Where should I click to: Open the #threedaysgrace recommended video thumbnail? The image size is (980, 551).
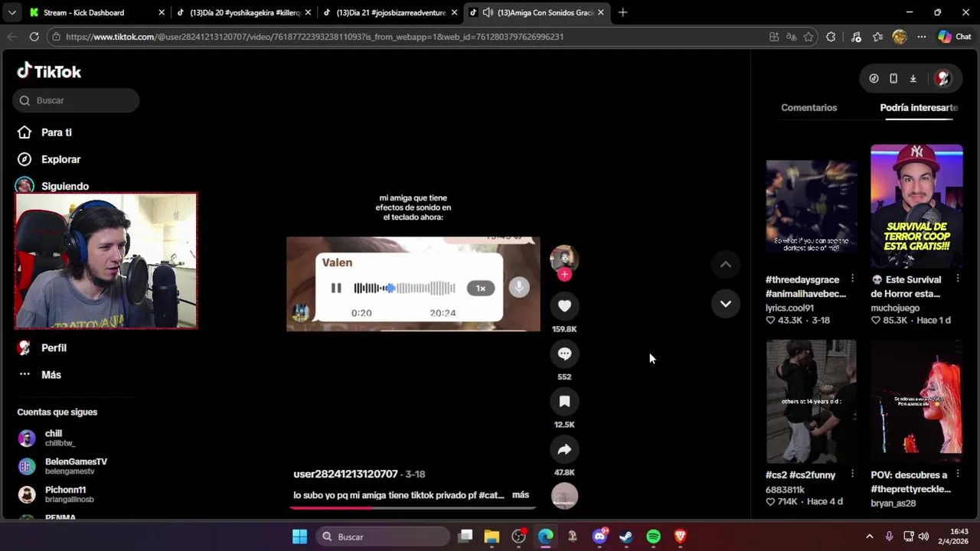click(x=812, y=206)
